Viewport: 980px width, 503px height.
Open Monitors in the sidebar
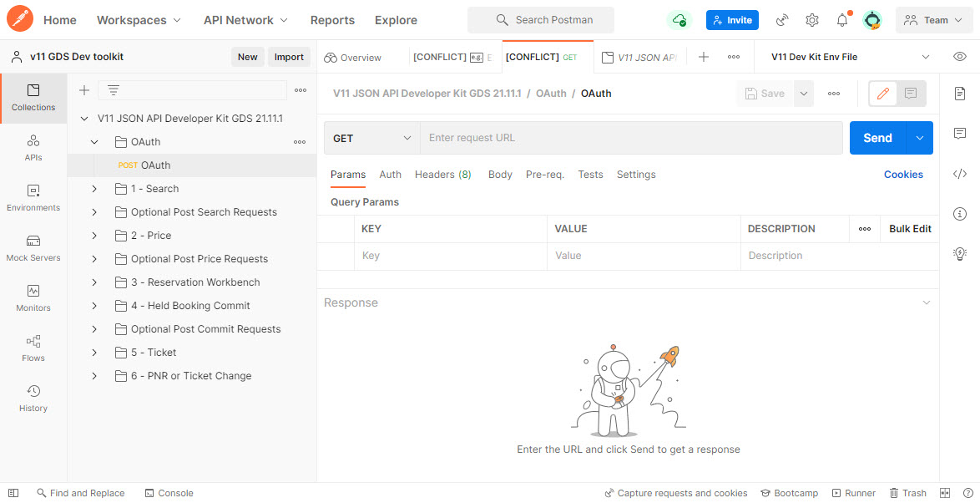(33, 298)
